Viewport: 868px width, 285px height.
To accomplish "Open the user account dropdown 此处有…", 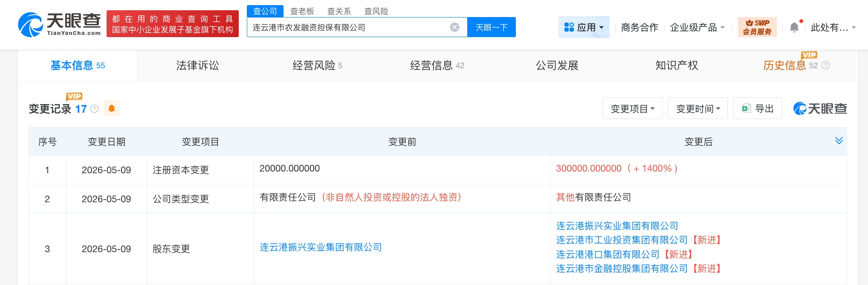I will point(833,27).
